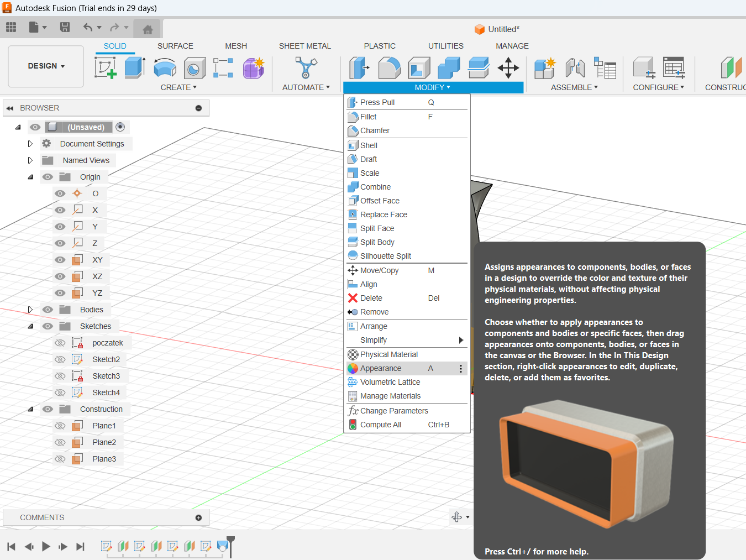This screenshot has height=560, width=746.
Task: Collapse the Construction folder
Action: 30,409
